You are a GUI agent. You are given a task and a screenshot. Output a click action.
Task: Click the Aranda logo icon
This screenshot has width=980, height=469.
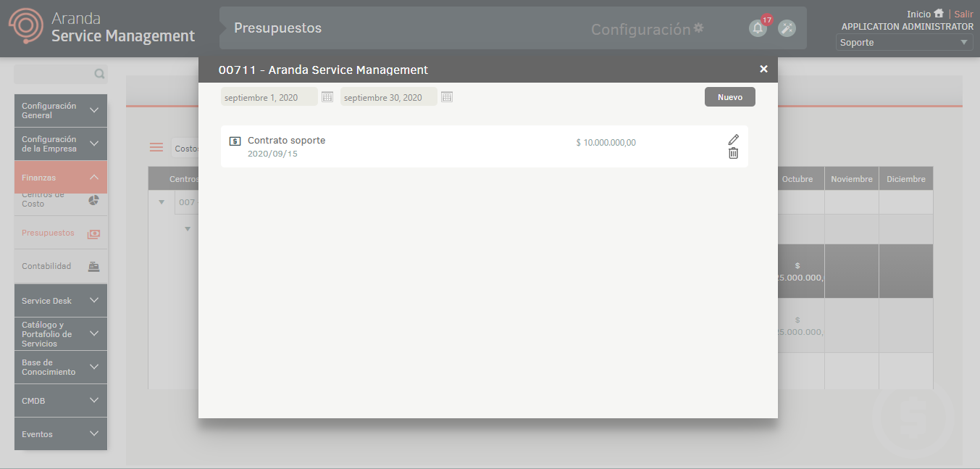[x=25, y=26]
